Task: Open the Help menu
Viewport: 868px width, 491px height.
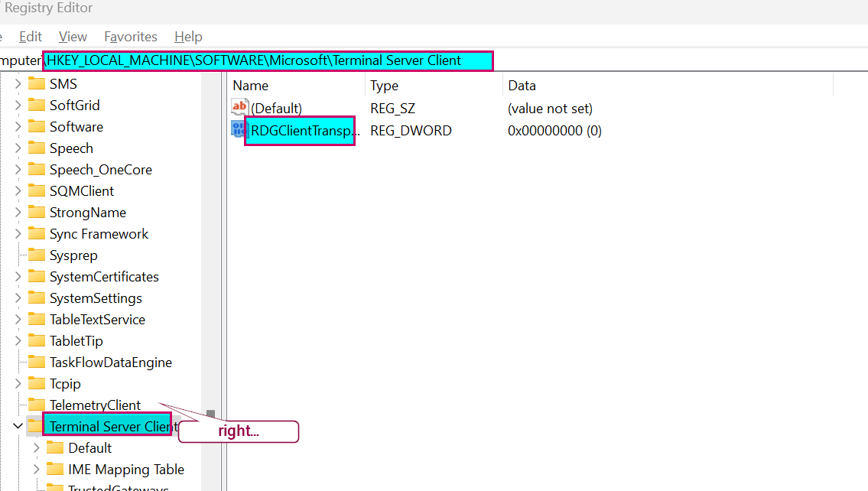Action: [188, 37]
